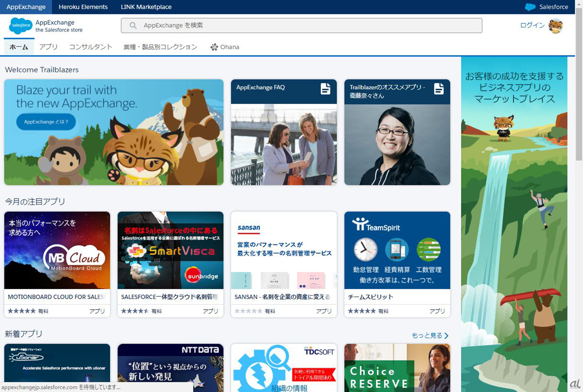Open MOTIONBOARD CLOUD FOR SALES title link

click(56, 297)
